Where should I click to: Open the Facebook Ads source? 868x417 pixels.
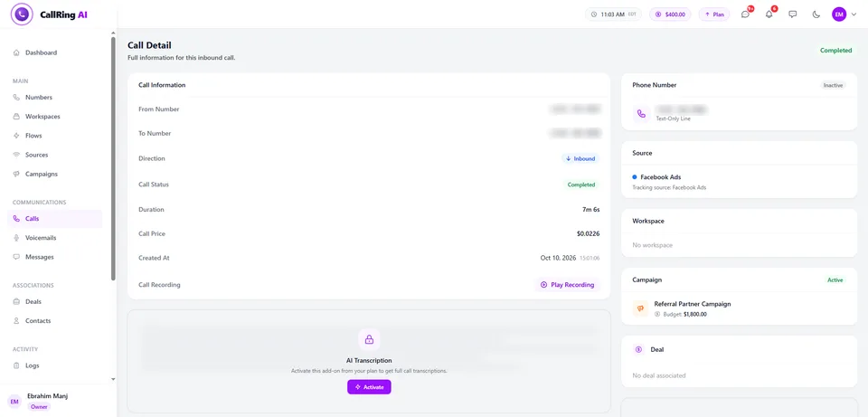pos(660,177)
